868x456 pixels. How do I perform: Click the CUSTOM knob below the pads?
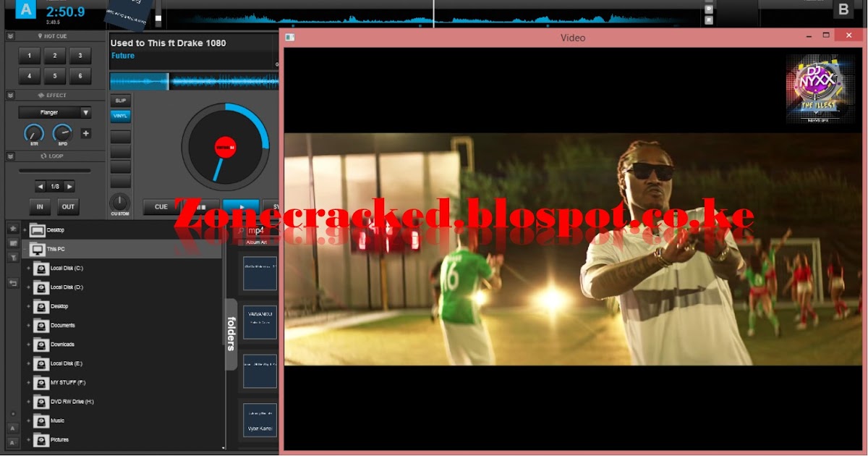[119, 202]
